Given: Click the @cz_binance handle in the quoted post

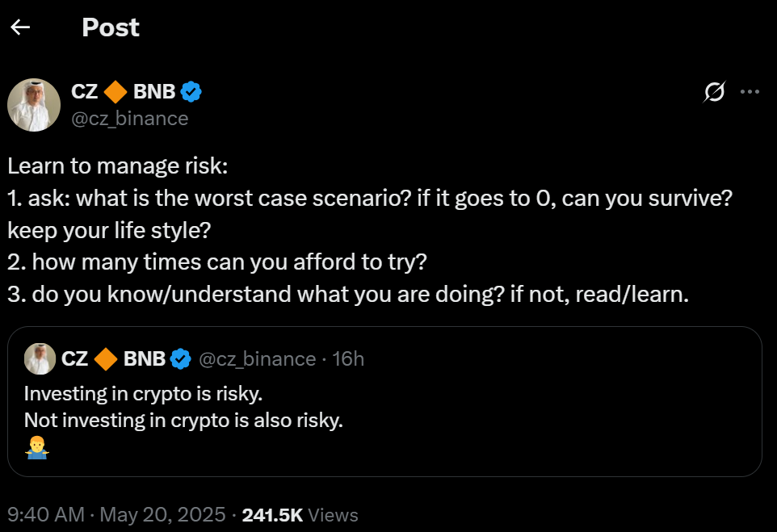Looking at the screenshot, I should pos(257,358).
